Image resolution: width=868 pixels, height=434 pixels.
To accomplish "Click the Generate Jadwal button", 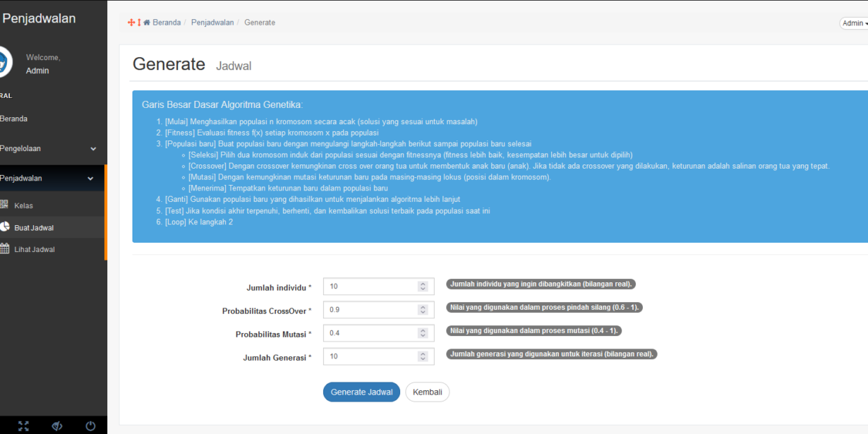I will [361, 392].
